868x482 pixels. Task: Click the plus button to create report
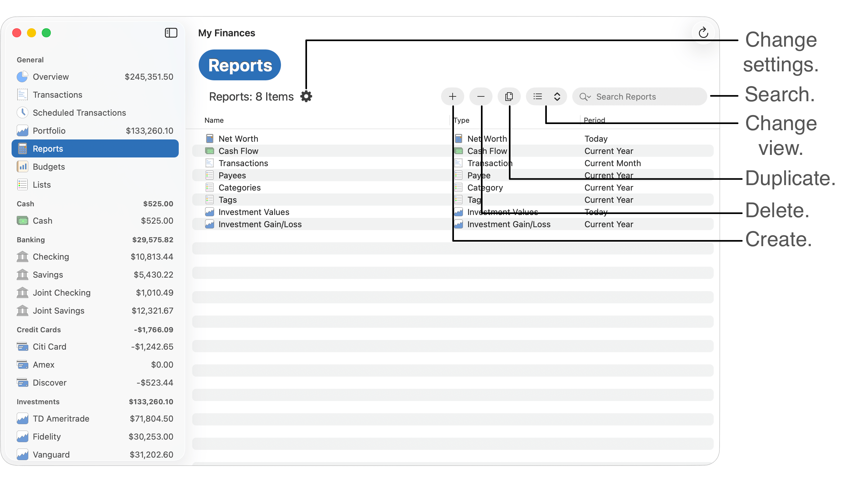tap(452, 97)
